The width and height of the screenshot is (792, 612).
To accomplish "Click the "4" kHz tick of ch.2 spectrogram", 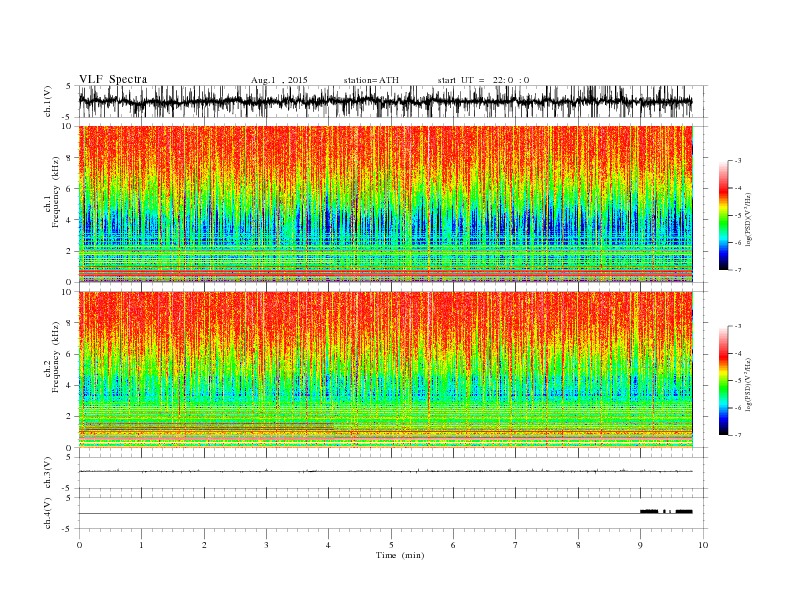I will (70, 385).
